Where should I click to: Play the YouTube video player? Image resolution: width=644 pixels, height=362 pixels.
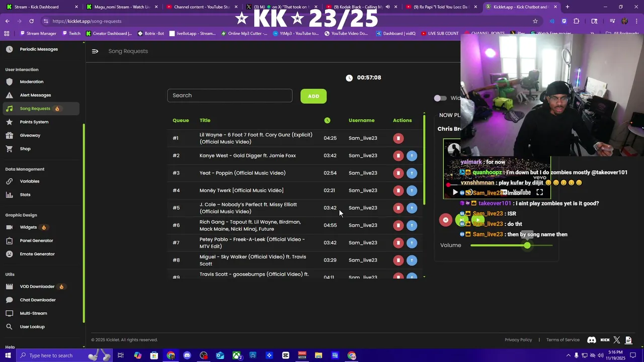[455, 192]
